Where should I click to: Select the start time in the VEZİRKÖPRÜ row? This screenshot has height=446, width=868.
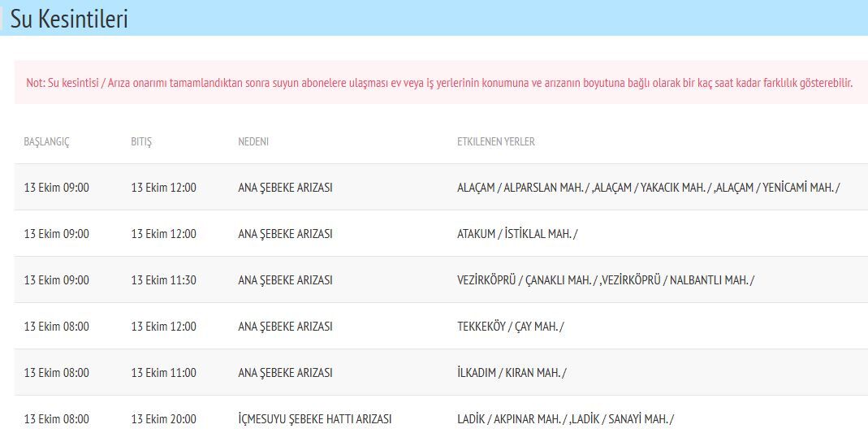(57, 280)
